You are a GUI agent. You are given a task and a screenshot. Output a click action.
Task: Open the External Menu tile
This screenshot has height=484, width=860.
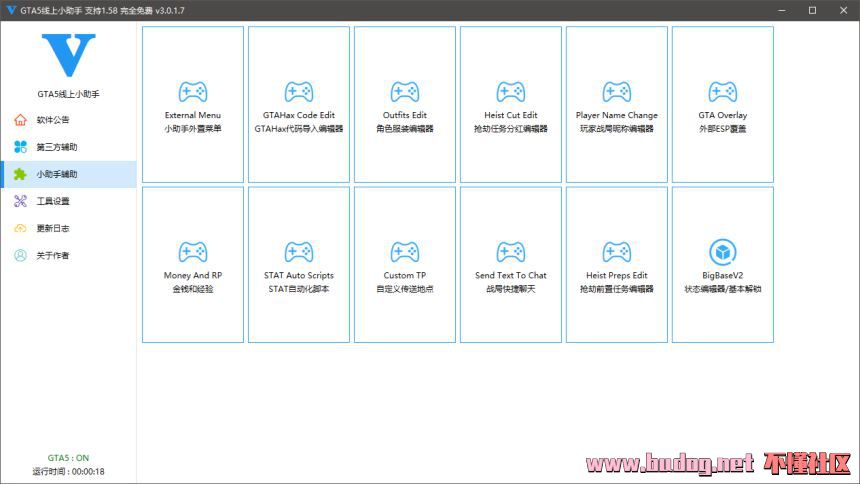point(193,104)
